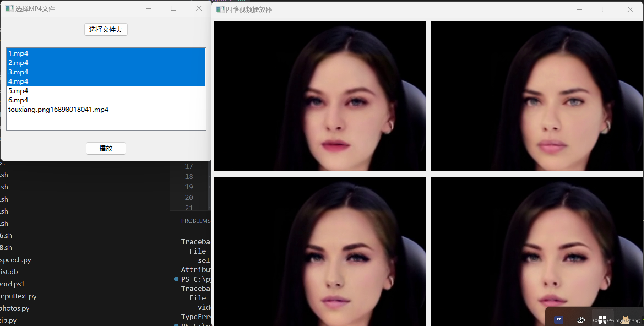The width and height of the screenshot is (644, 326).
Task: Select 5.mp4 in the file list
Action: point(106,91)
